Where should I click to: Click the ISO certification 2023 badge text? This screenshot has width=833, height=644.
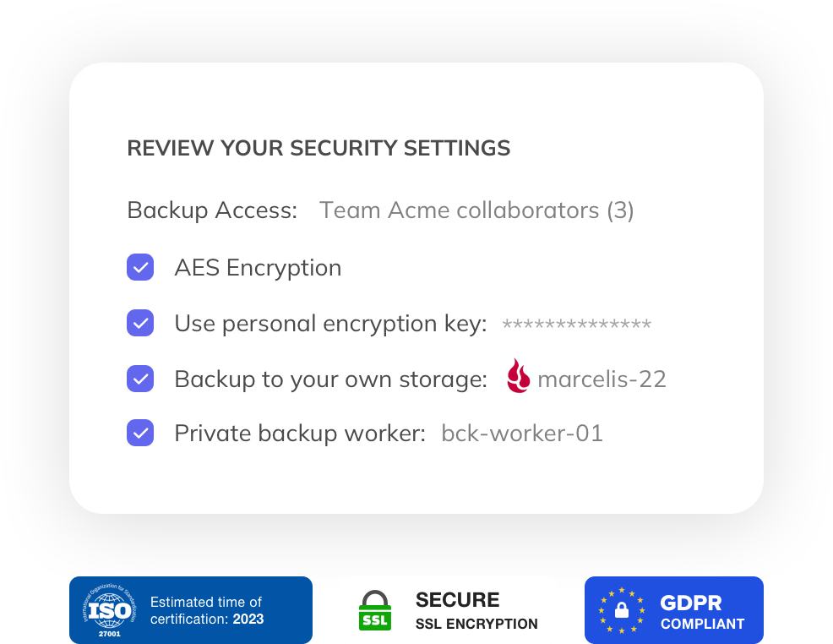207,610
